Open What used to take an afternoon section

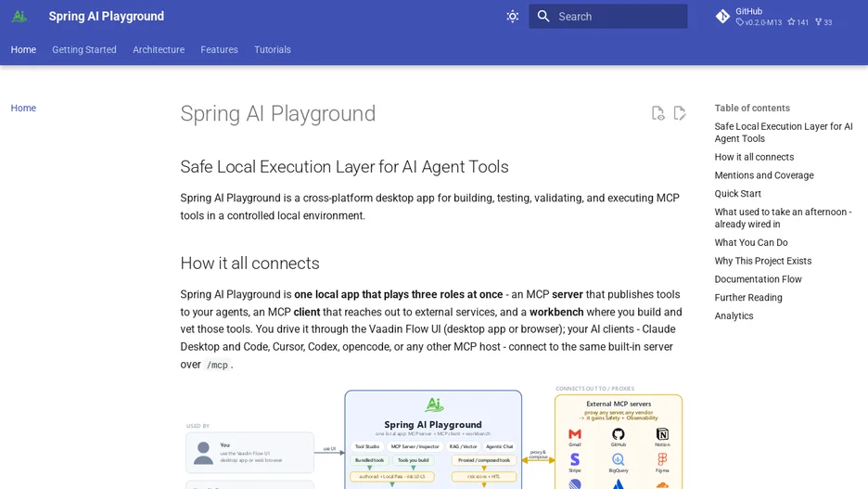[x=783, y=218]
